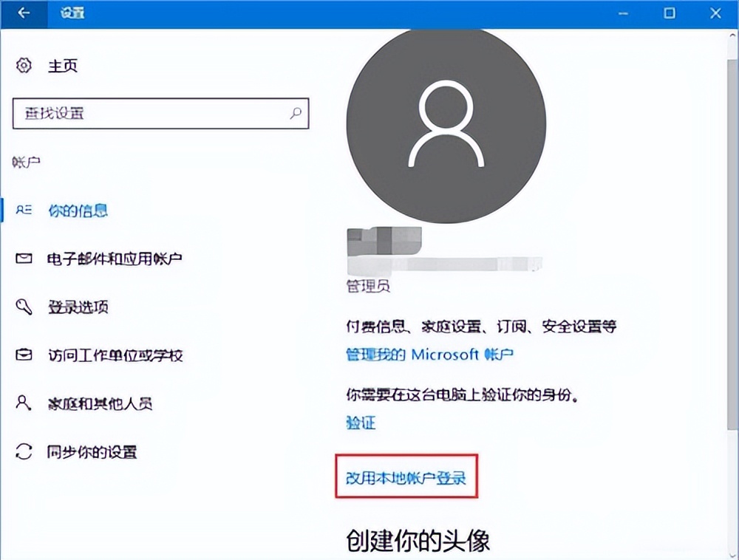Click the large user avatar silhouette
The height and width of the screenshot is (560, 739).
[446, 126]
